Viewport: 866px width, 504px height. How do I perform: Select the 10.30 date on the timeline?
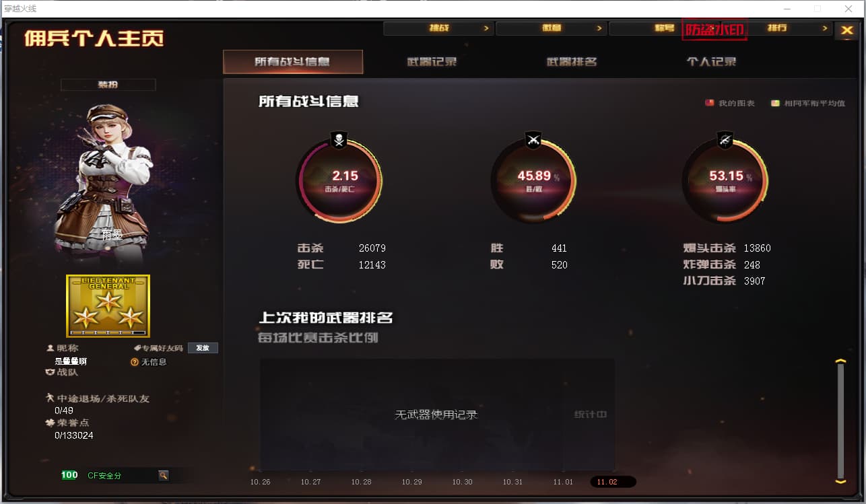(x=462, y=482)
